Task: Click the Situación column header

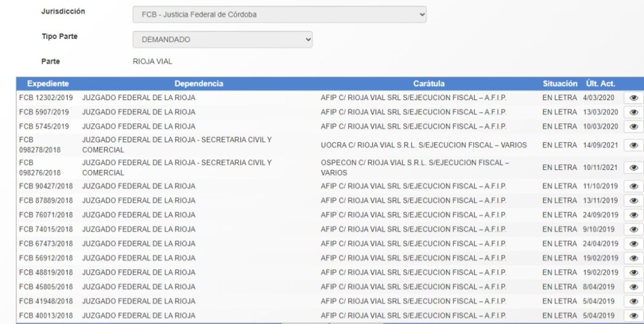Action: coord(560,84)
